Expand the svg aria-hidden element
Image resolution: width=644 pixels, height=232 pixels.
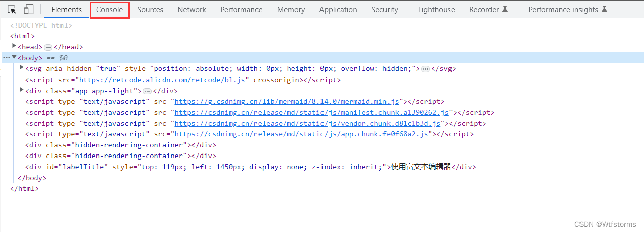coord(22,68)
